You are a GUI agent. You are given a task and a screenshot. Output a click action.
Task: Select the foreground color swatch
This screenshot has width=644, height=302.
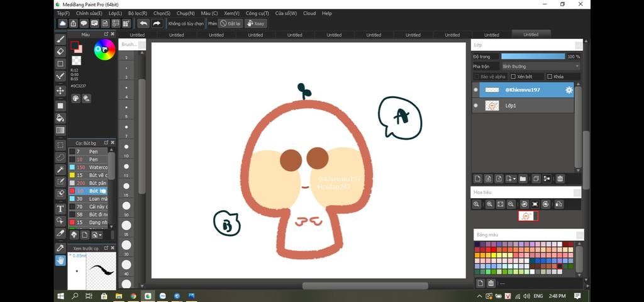pos(74,45)
